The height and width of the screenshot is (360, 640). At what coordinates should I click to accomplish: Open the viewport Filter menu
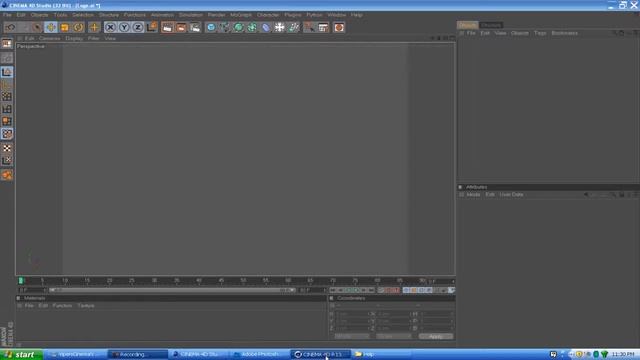point(93,38)
